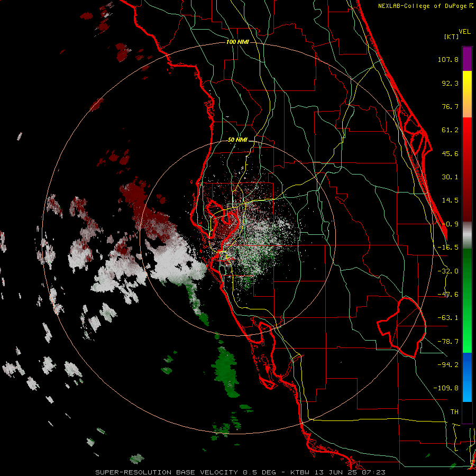Click the 100 NMI range ring label
The height and width of the screenshot is (476, 476).
237,42
